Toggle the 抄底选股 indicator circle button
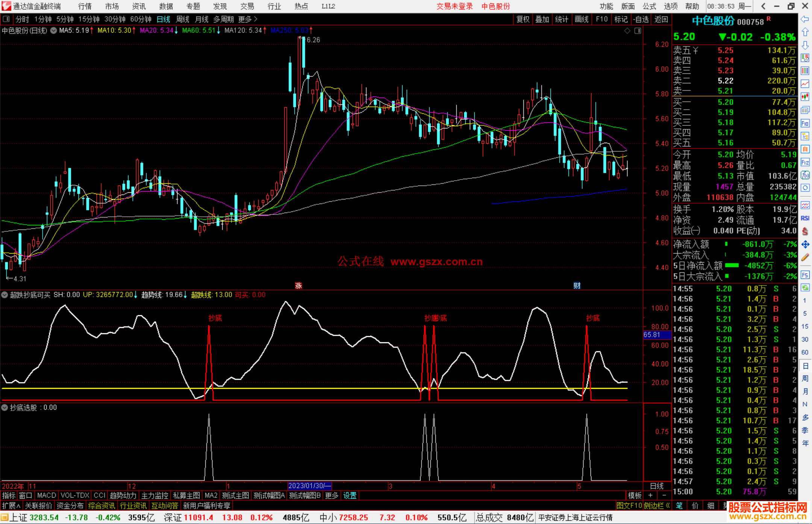812x524 pixels. (x=5, y=408)
